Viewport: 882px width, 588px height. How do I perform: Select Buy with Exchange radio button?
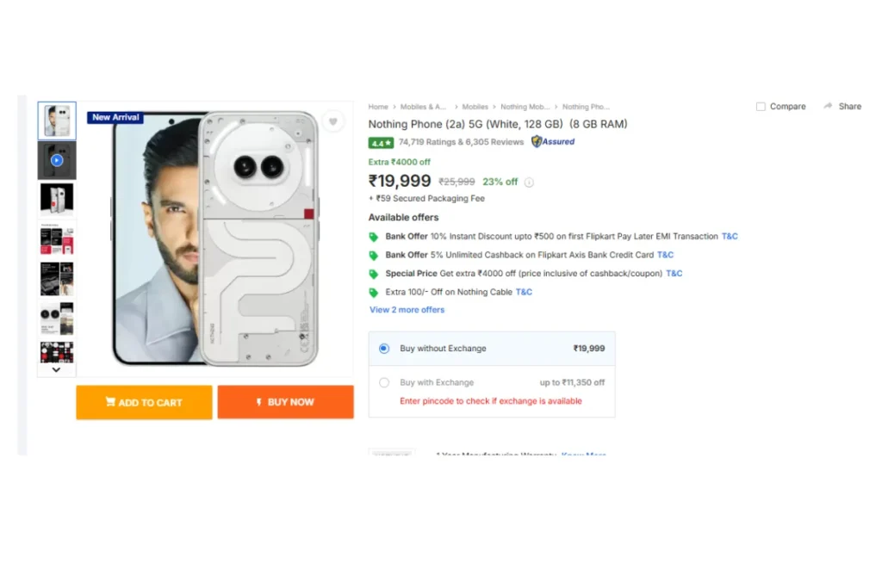(x=384, y=383)
